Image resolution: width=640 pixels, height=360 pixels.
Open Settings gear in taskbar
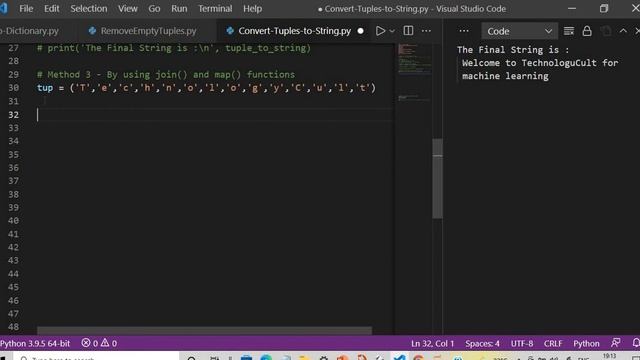click(324, 357)
